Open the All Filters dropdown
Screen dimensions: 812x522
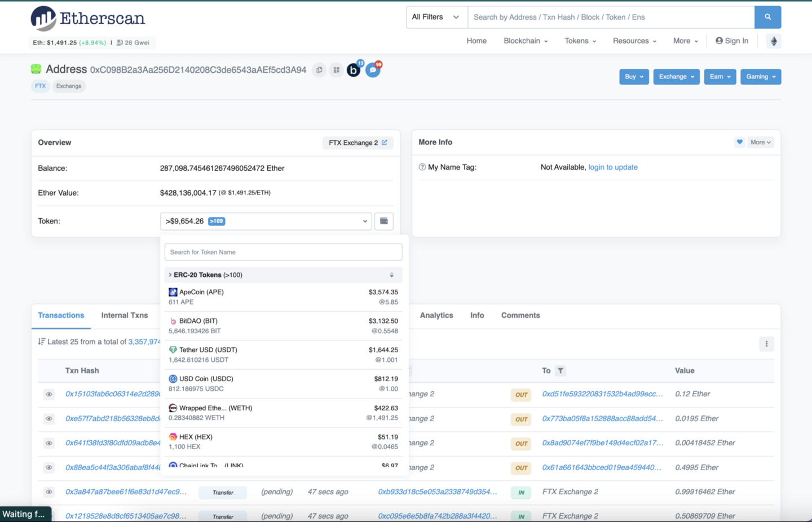click(436, 17)
